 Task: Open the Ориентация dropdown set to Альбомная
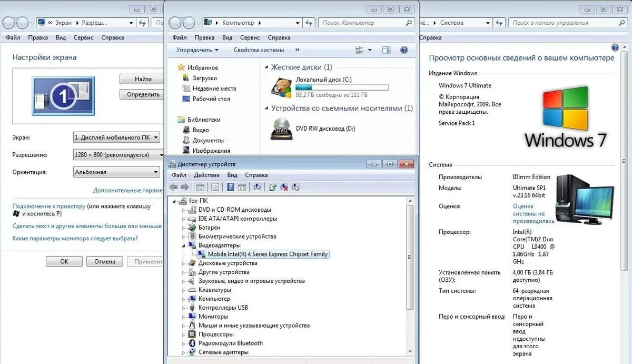coord(116,172)
